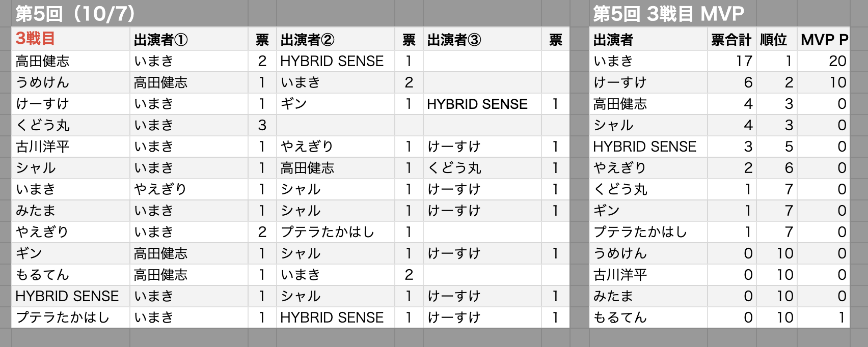
Task: Click the MVP P column header
Action: tap(824, 40)
